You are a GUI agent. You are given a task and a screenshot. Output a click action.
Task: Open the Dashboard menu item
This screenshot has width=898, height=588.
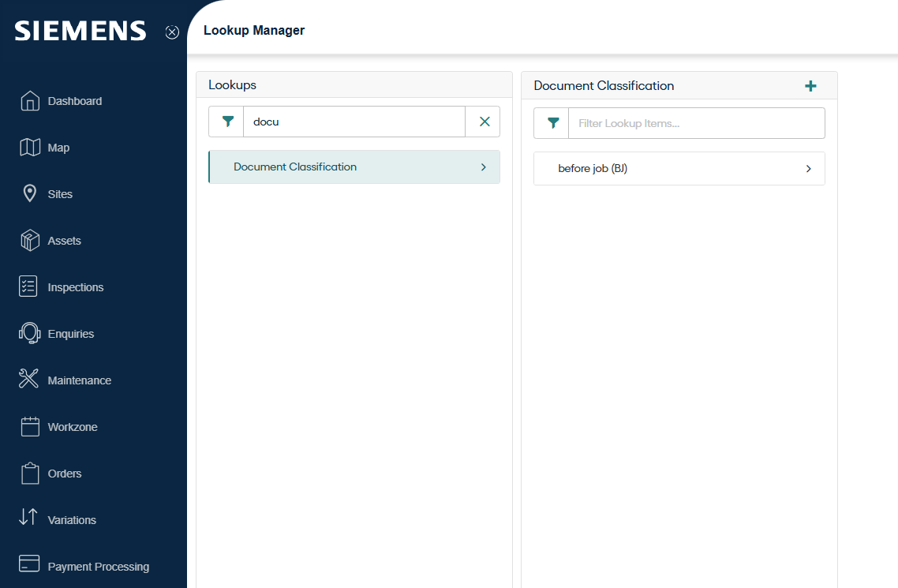point(75,101)
